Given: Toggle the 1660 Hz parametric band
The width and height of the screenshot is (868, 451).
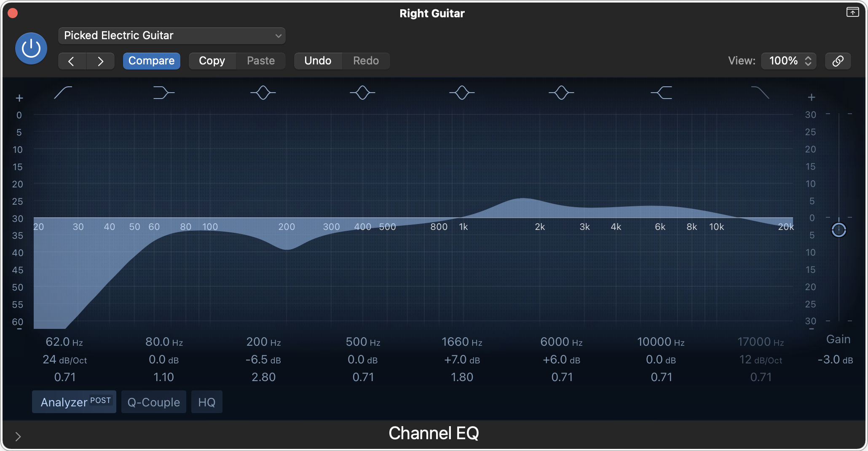Looking at the screenshot, I should [x=462, y=92].
